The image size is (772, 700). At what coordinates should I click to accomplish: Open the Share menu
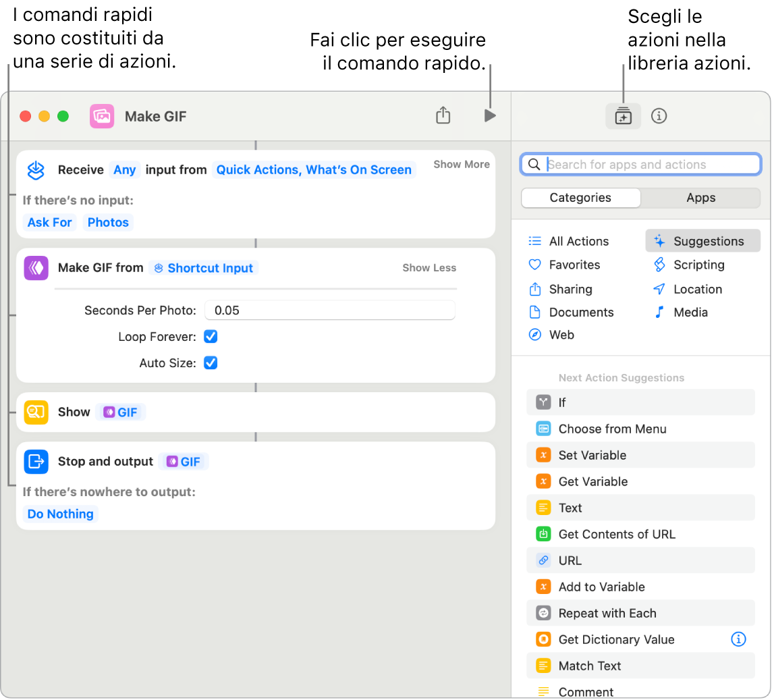443,115
